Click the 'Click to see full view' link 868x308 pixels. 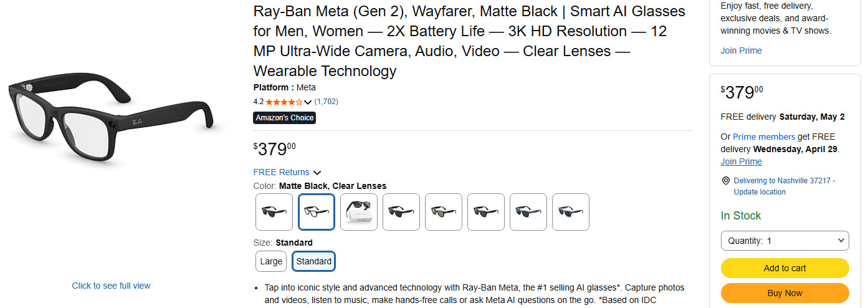(x=111, y=286)
